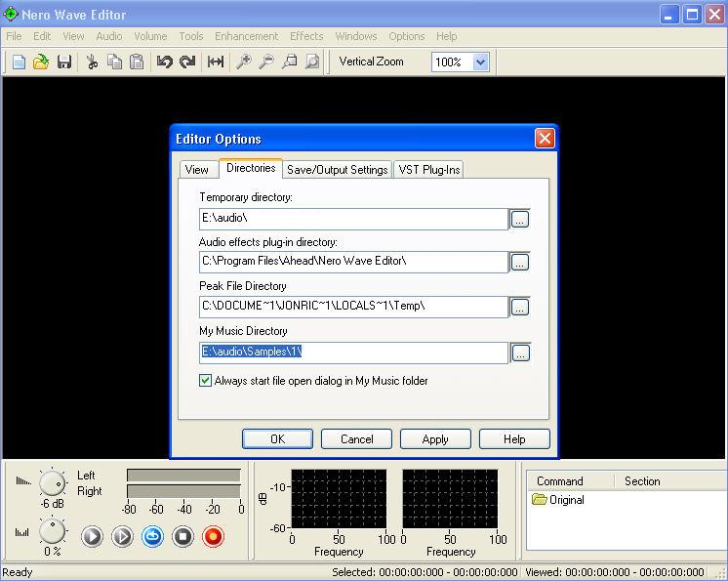
Task: Open the Effects menu
Action: (306, 36)
